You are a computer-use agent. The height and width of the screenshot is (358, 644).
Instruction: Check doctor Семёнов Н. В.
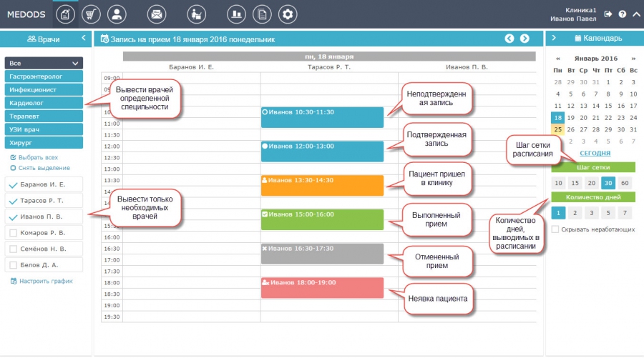[13, 249]
